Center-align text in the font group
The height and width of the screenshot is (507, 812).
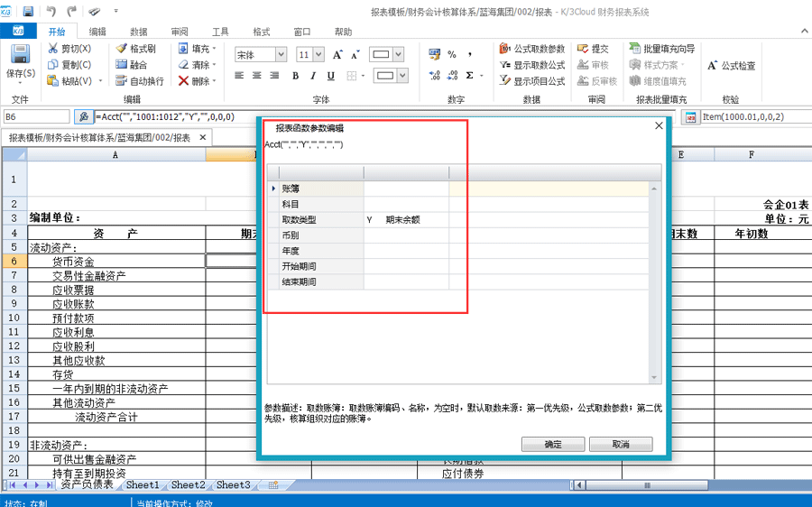(257, 76)
